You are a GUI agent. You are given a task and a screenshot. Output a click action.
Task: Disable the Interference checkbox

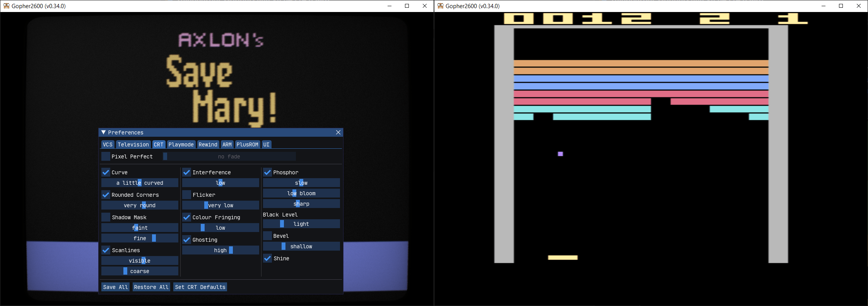click(x=186, y=172)
